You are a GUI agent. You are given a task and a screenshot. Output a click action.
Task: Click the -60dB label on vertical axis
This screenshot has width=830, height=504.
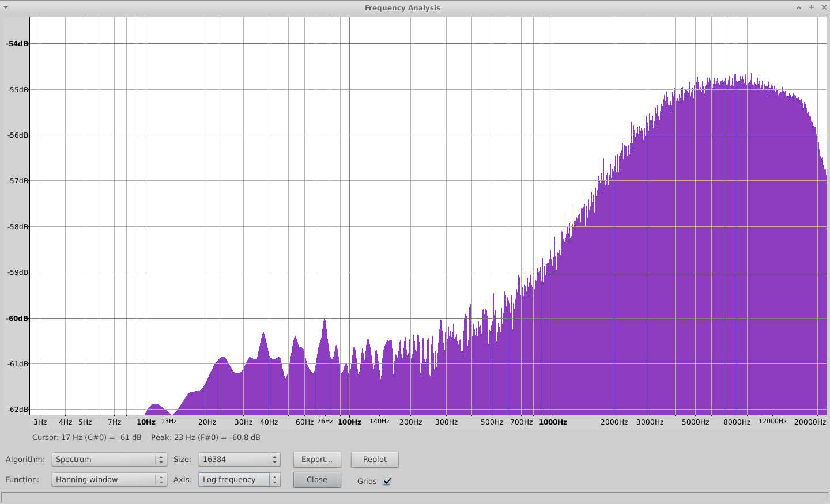pyautogui.click(x=17, y=318)
